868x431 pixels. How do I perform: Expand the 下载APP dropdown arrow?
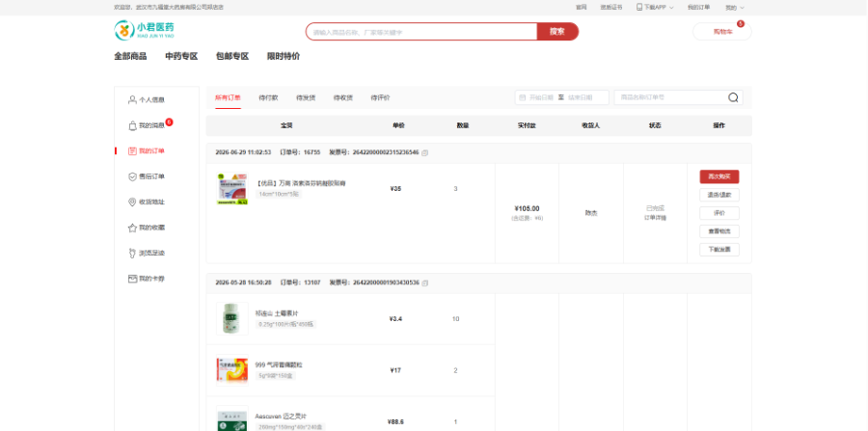(671, 8)
